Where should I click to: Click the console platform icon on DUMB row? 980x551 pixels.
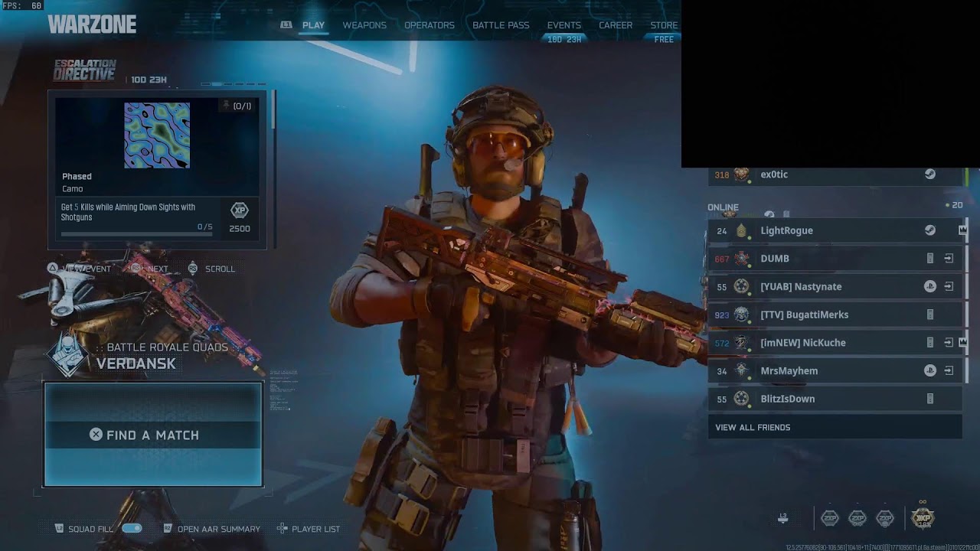[x=930, y=259]
